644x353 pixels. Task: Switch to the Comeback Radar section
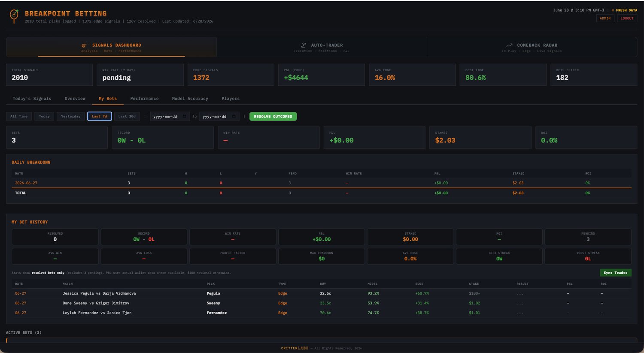tap(532, 47)
